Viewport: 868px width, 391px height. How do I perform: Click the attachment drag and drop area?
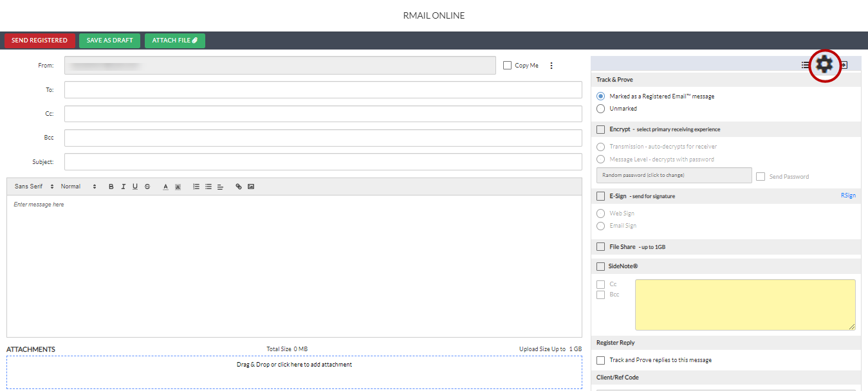[294, 372]
